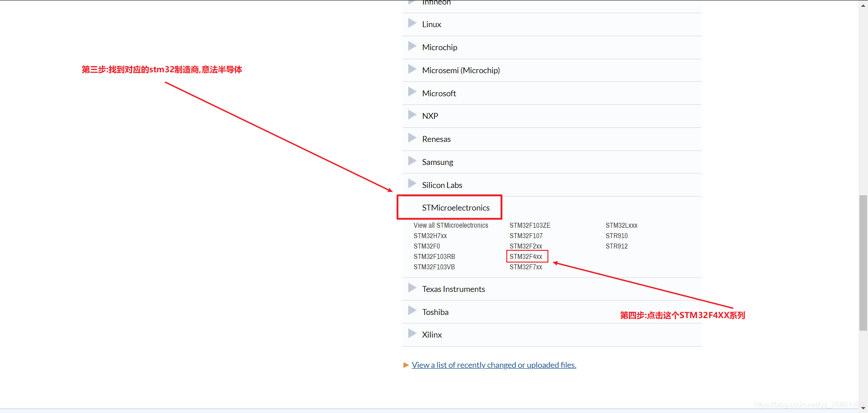Open the STM32F2xx link
This screenshot has height=413, width=868.
click(526, 246)
